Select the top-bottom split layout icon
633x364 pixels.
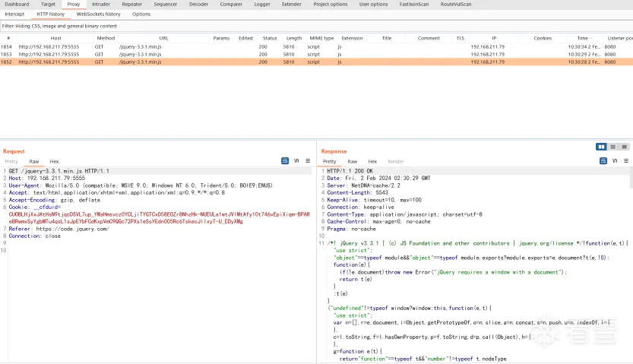coord(613,147)
